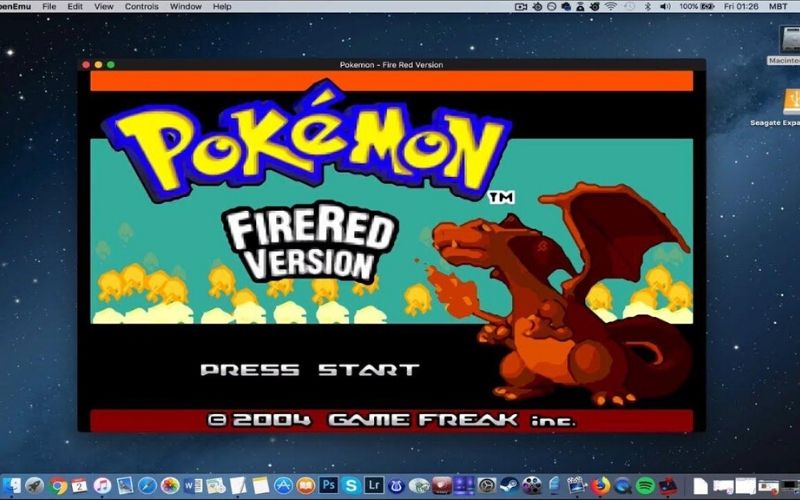Open the App Store from the dock
Viewport: 800px width, 500px height.
[283, 485]
